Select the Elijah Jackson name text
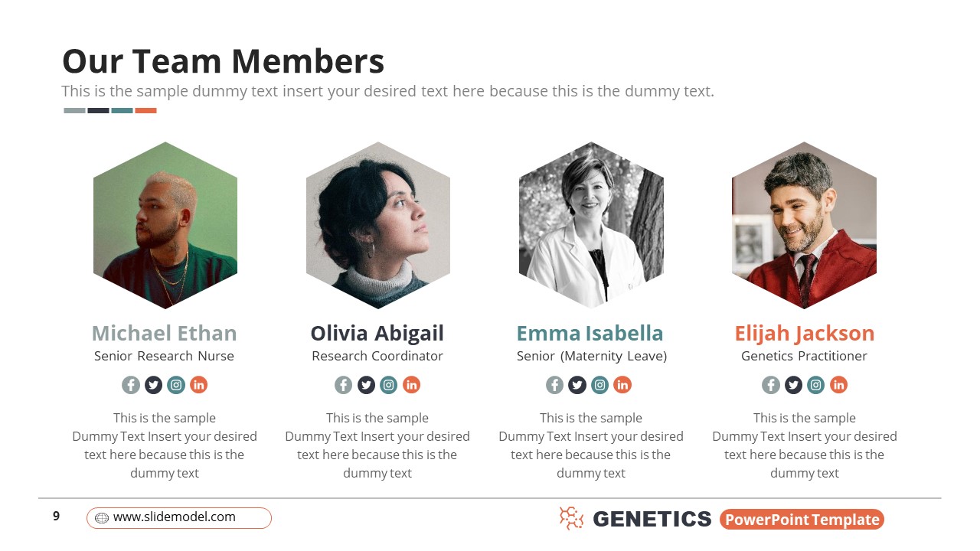980x551 pixels. pyautogui.click(x=804, y=334)
